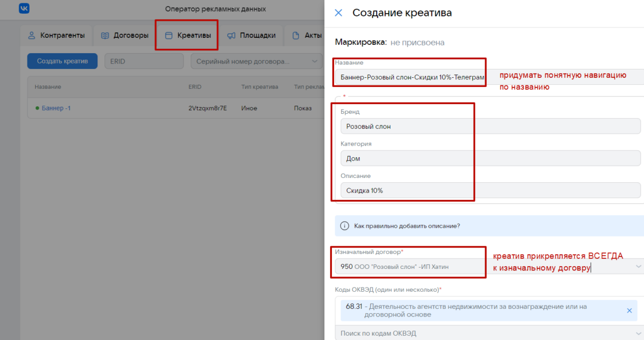Click the Бренд field with Розовый слон
This screenshot has width=644, height=340.
(x=491, y=126)
